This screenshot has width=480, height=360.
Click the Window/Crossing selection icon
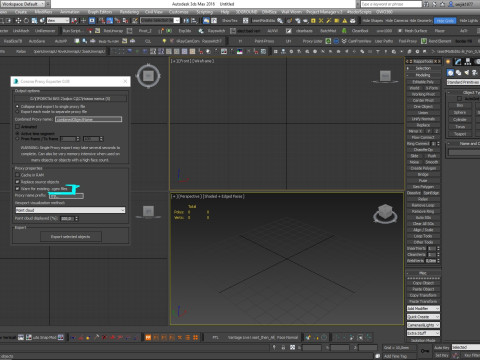pyautogui.click(x=8, y=21)
